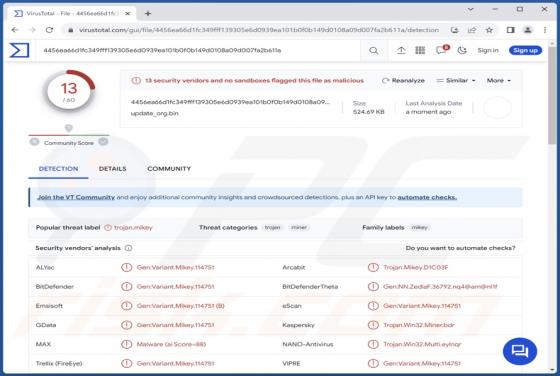This screenshot has width=560, height=376.
Task: Open a new browser tab
Action: [x=148, y=14]
